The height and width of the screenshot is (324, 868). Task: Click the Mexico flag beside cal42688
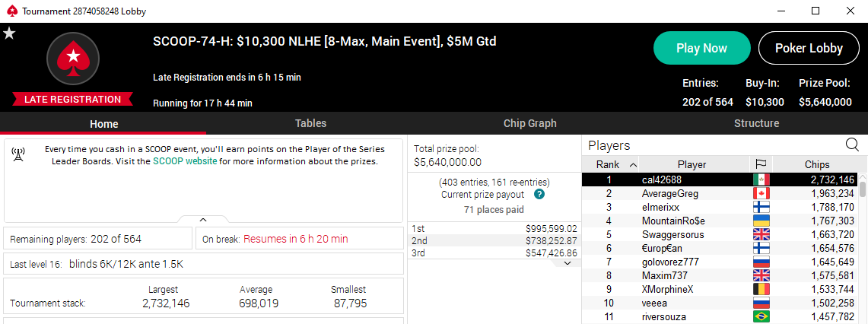point(761,179)
